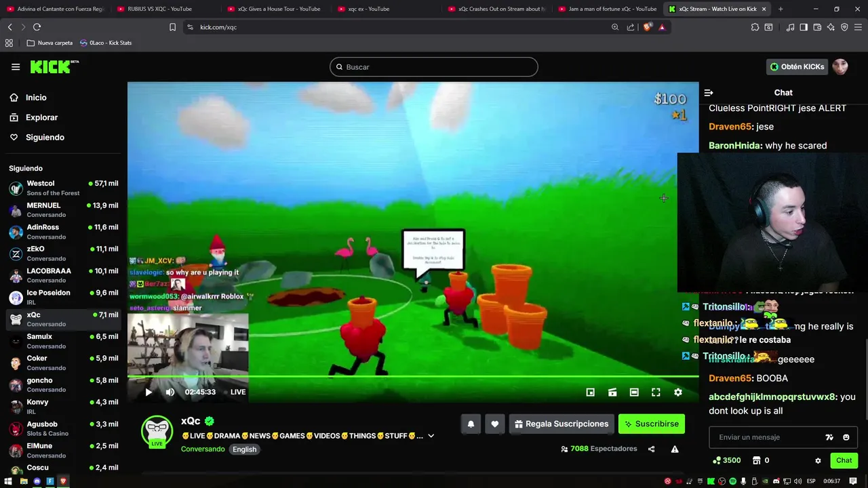
Task: Click Spotify icon in system tray
Action: coord(732,481)
